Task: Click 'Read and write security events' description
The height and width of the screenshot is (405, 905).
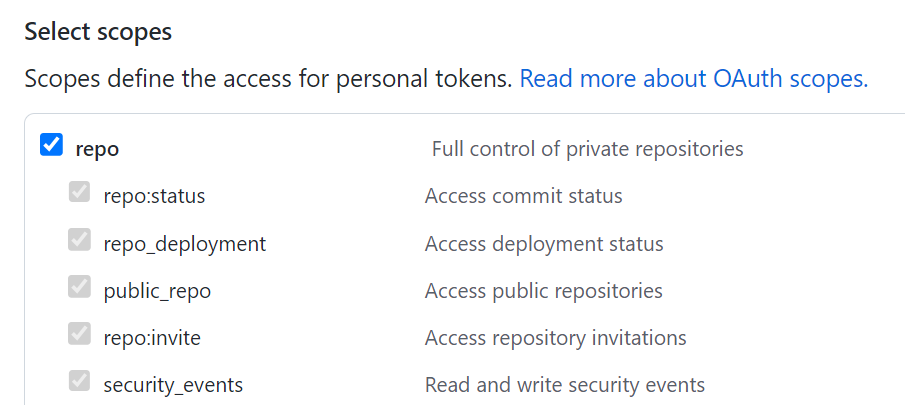Action: [564, 385]
